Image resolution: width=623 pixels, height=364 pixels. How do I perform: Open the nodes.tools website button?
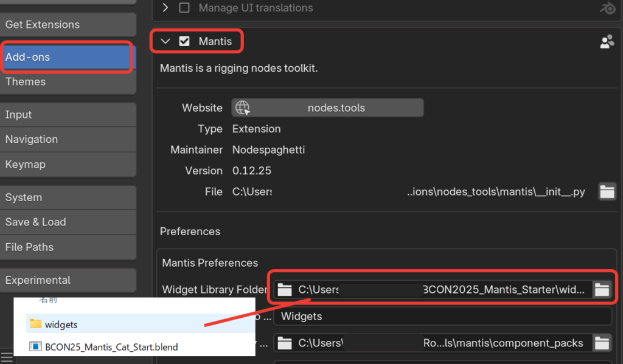pyautogui.click(x=327, y=108)
